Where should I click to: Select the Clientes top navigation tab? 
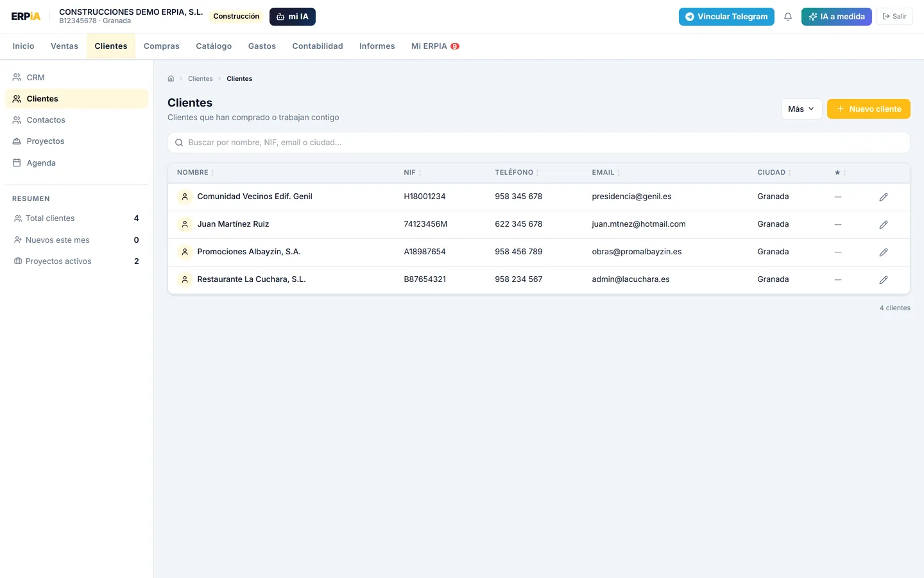coord(111,46)
